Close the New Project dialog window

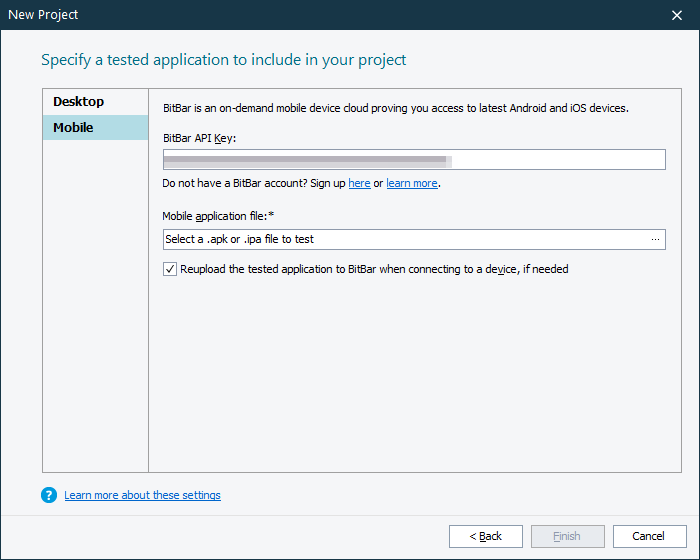click(677, 15)
